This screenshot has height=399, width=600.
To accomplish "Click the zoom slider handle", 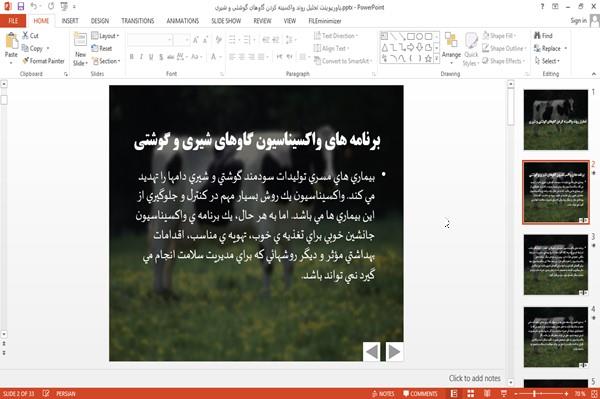I will tap(534, 394).
